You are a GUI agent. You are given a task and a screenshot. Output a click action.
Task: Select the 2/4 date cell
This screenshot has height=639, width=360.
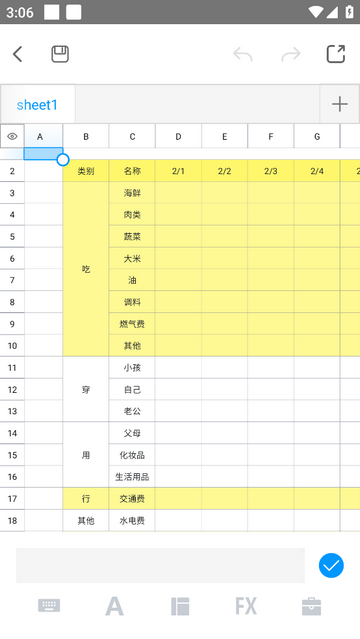pos(317,171)
